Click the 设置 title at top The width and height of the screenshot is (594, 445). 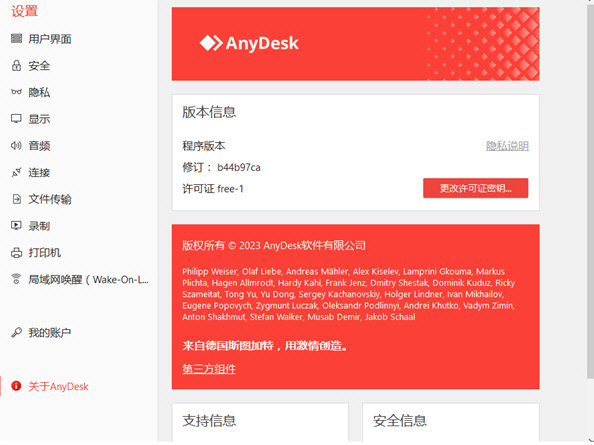coord(25,11)
